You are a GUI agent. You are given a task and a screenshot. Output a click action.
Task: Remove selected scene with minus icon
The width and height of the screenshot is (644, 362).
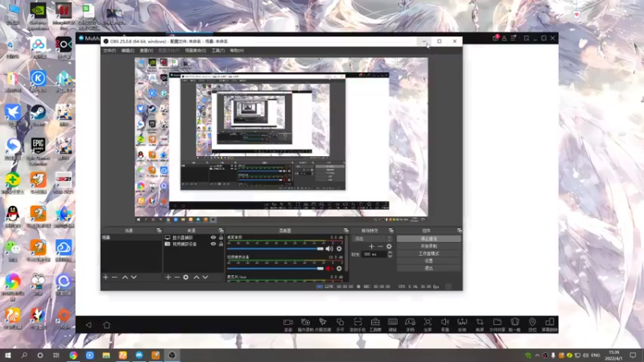click(x=114, y=278)
